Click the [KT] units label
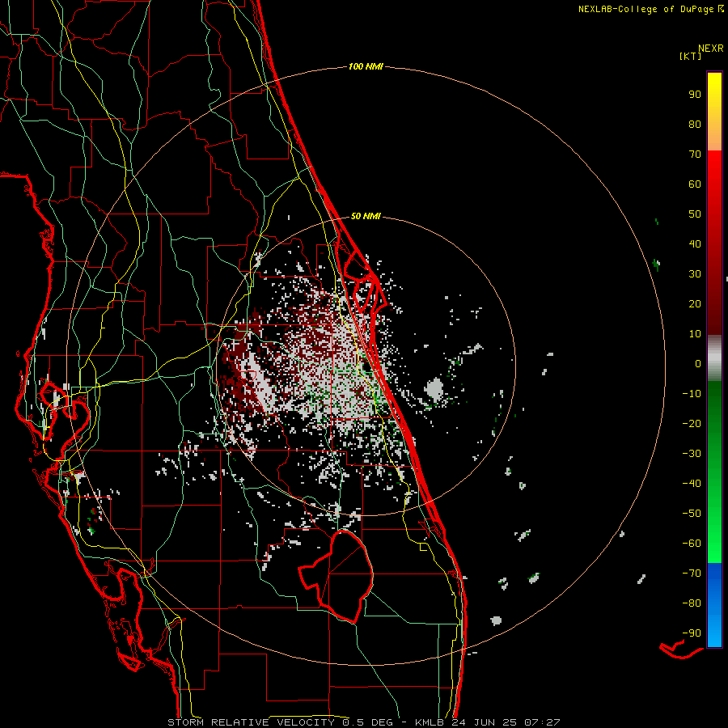The width and height of the screenshot is (728, 728). point(690,56)
